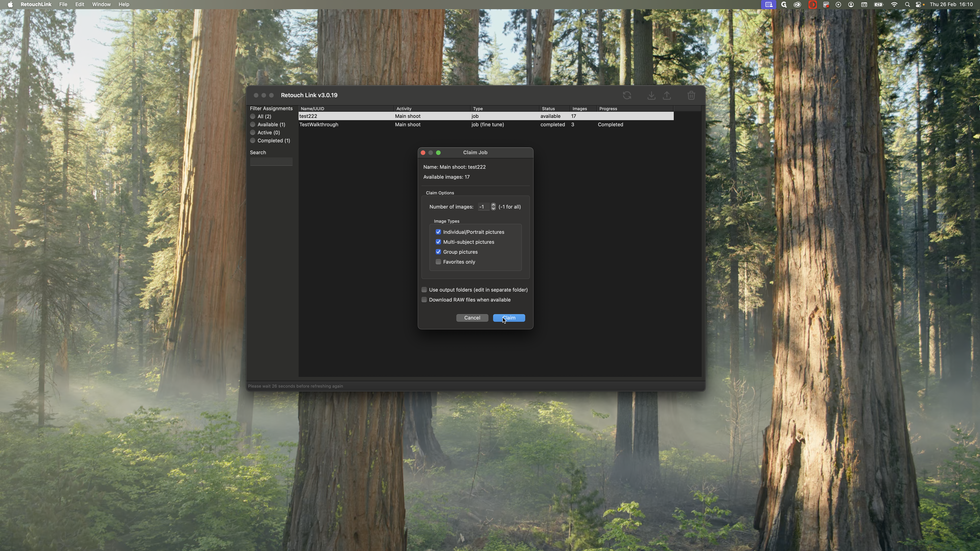
Task: Uncheck Group pictures
Action: (438, 252)
